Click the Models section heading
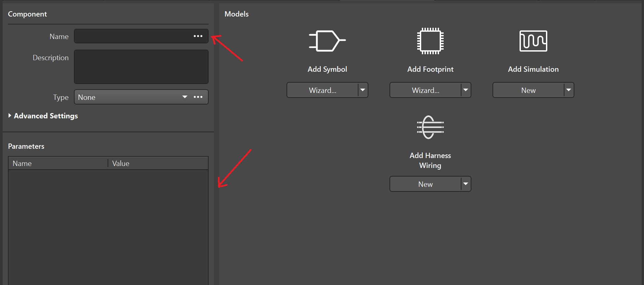 (236, 14)
